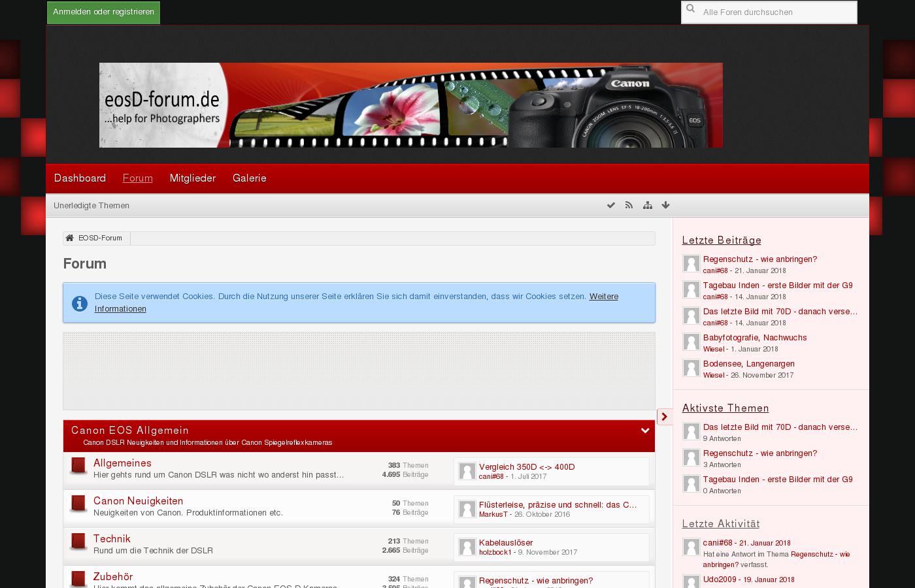
Task: Open user holzbock1 profile link
Action: (x=495, y=553)
